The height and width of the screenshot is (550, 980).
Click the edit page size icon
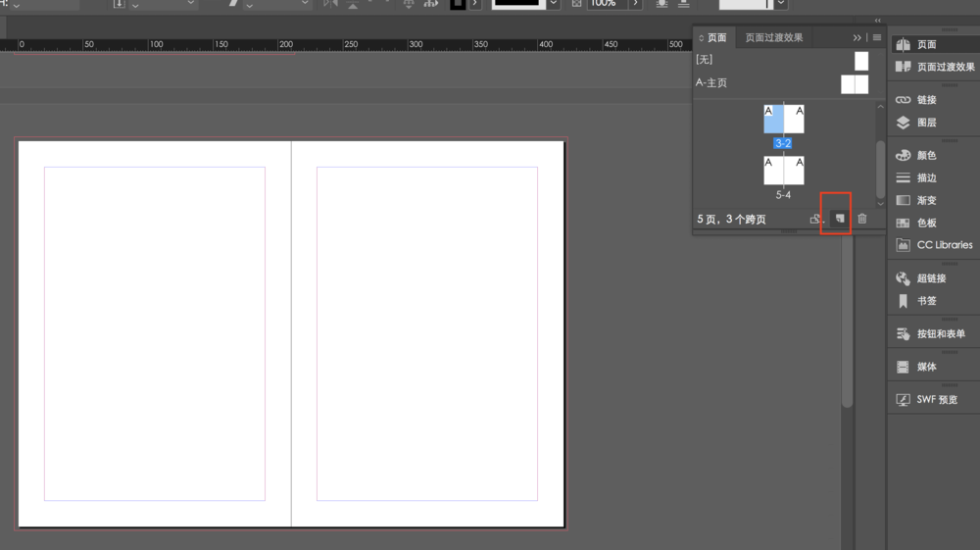(816, 219)
